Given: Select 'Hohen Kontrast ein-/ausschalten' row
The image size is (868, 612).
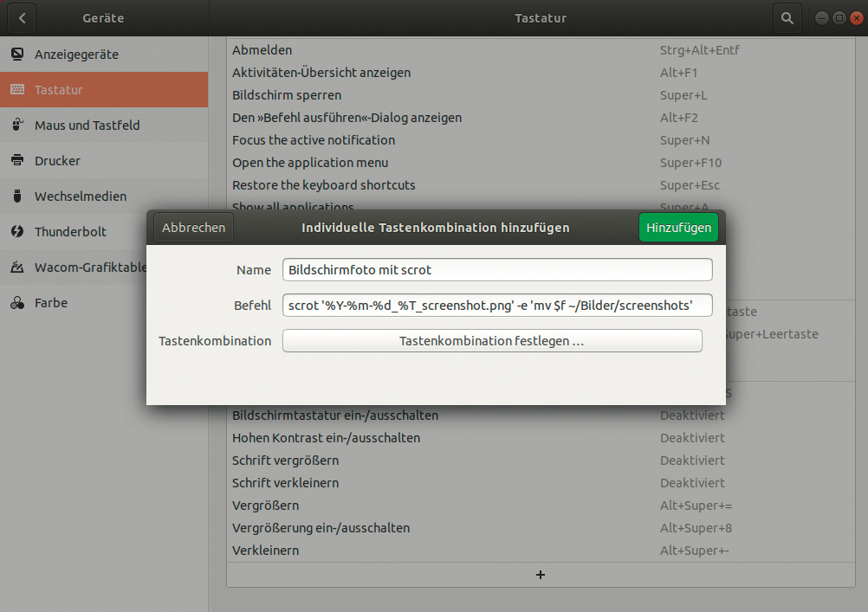Looking at the screenshot, I should 541,438.
